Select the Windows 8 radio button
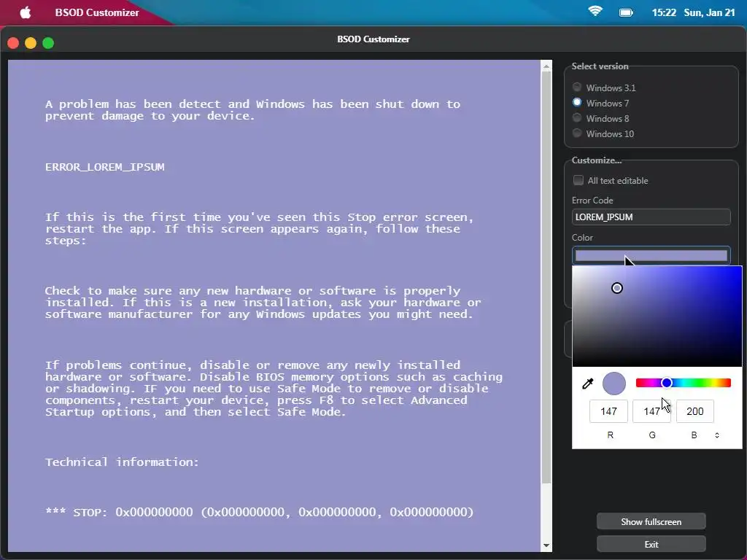 [577, 117]
